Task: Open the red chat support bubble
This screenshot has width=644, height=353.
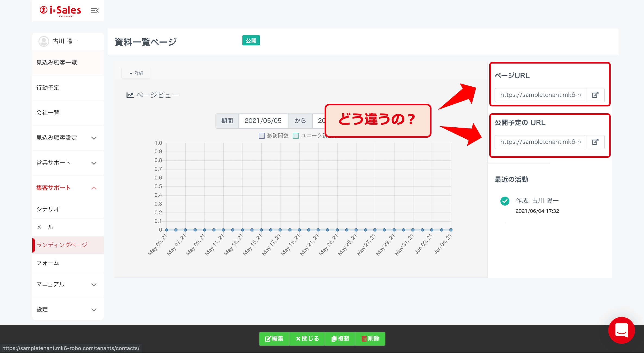Action: click(621, 330)
